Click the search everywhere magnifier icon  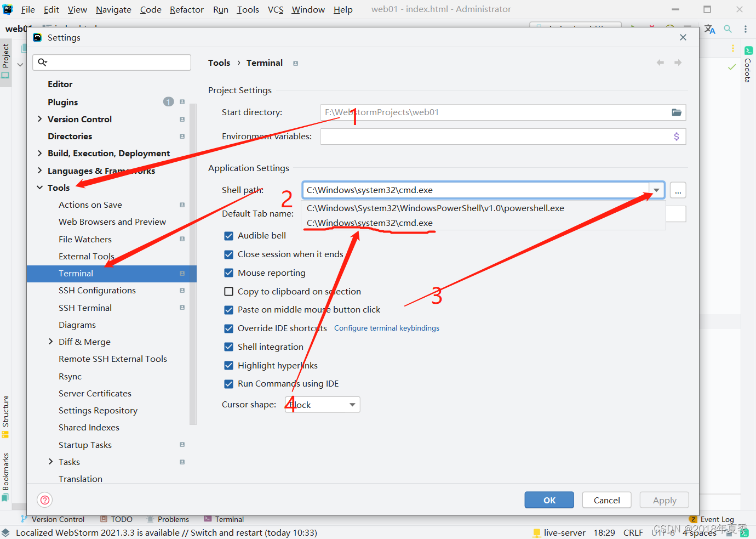[x=728, y=29]
